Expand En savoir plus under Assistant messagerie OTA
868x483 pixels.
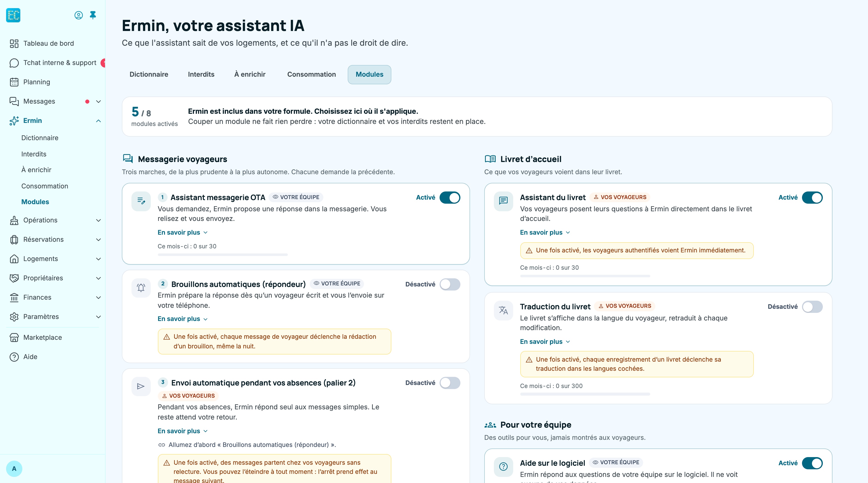tap(183, 232)
